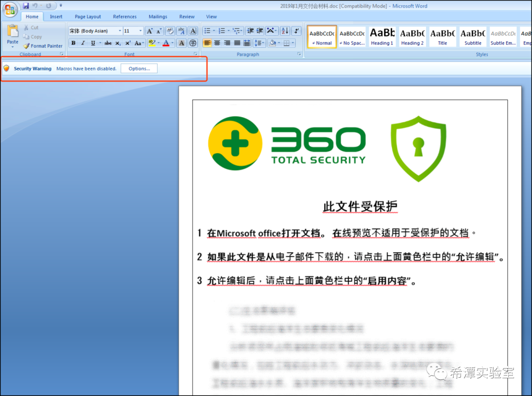Click Format Painter brush
This screenshot has width=532, height=396.
coord(43,46)
